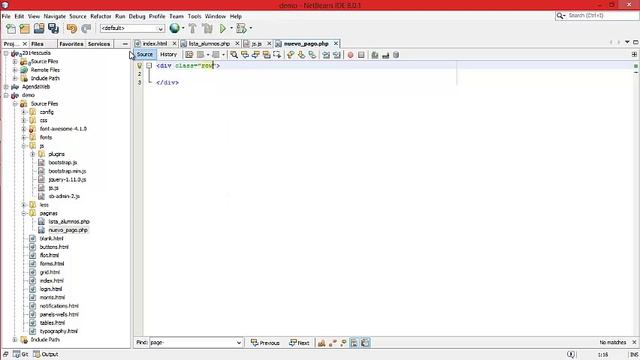Open the Debug Project dropdown arrow

(250, 28)
